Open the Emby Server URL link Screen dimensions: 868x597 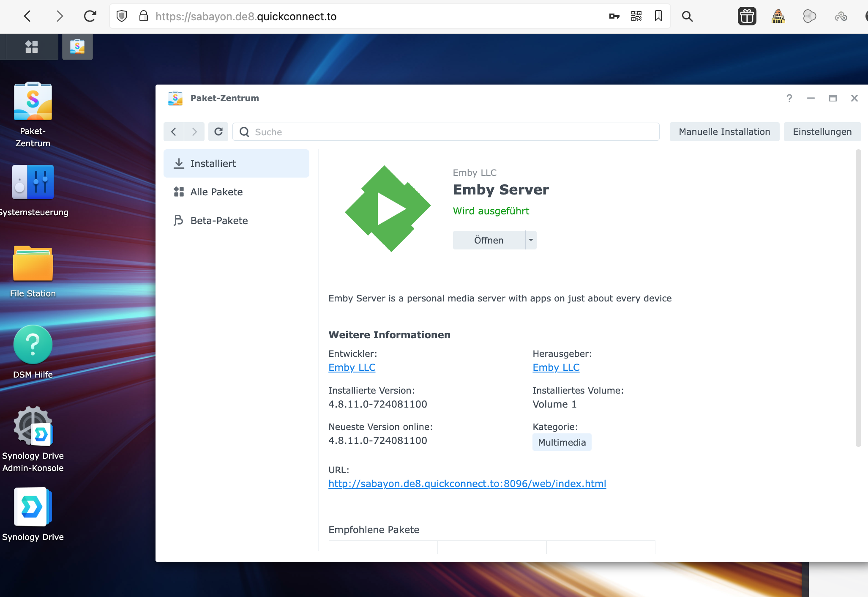coord(467,484)
